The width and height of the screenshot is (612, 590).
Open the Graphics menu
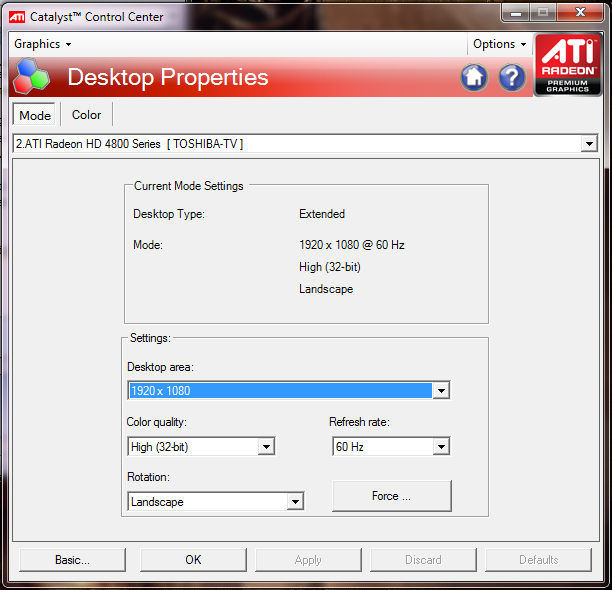tap(43, 44)
